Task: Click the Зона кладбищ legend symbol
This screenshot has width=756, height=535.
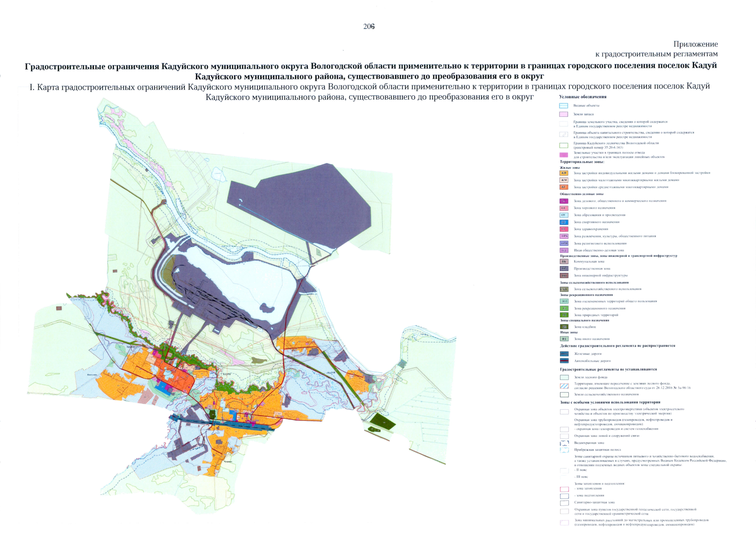Action: pyautogui.click(x=564, y=327)
